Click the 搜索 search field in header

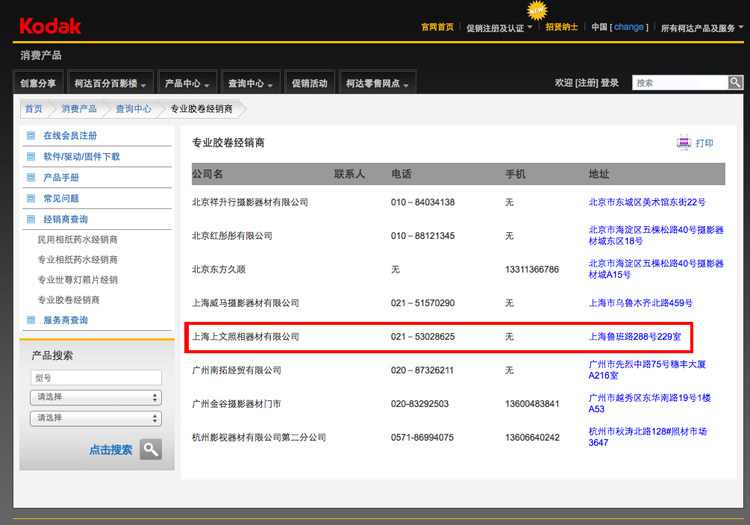[x=680, y=82]
